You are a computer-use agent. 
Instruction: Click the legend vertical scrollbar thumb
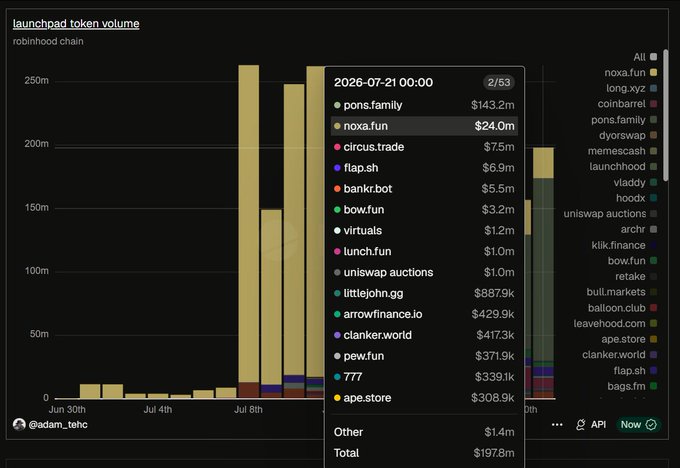[x=666, y=115]
